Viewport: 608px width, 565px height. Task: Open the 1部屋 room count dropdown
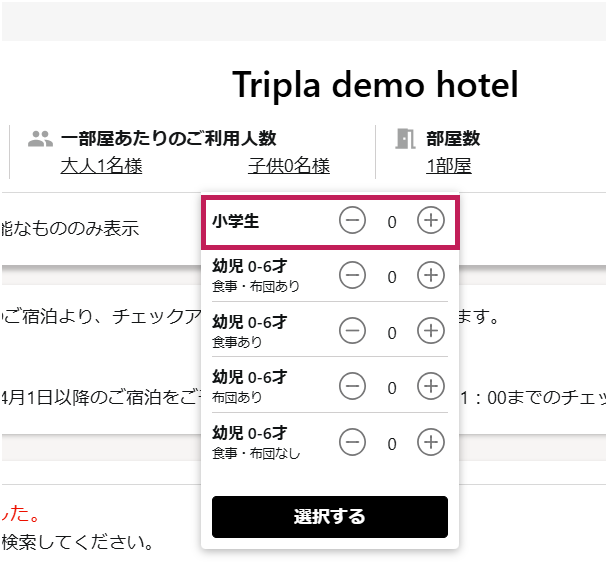449,166
